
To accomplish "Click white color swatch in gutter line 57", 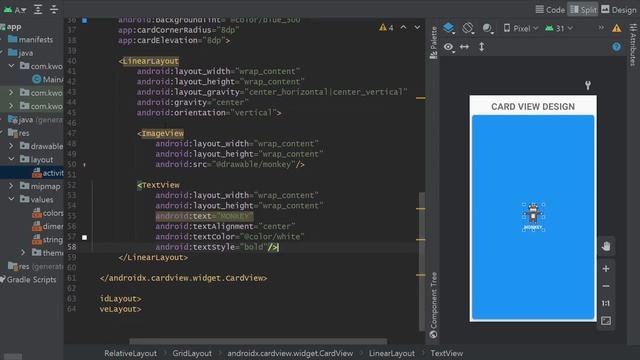I will [x=84, y=237].
